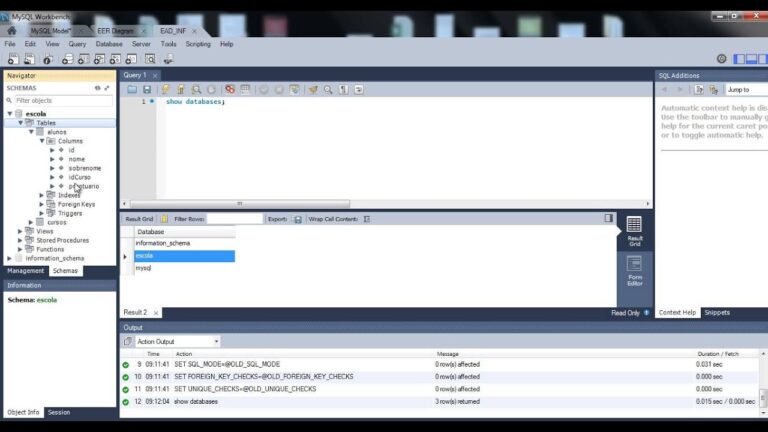This screenshot has height=432, width=768.
Task: Click the create new function icon
Action: [x=131, y=59]
